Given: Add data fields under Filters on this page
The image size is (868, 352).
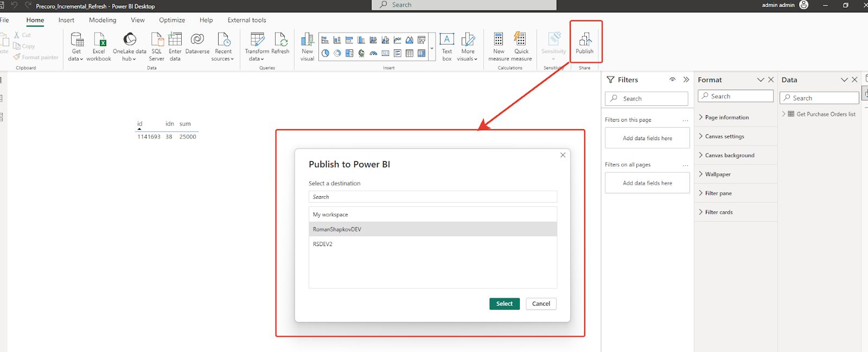Looking at the screenshot, I should coord(647,138).
